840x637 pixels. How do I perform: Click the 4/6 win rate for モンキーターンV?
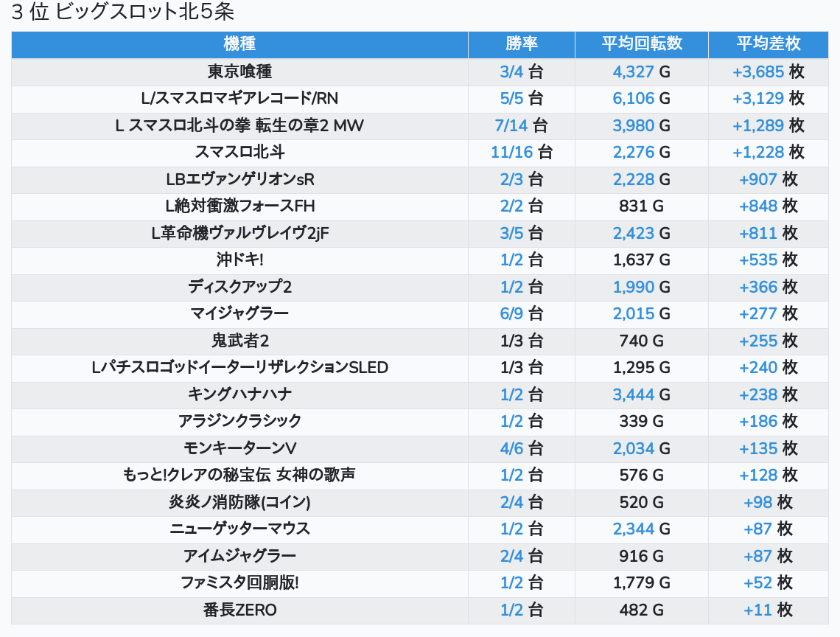click(511, 448)
